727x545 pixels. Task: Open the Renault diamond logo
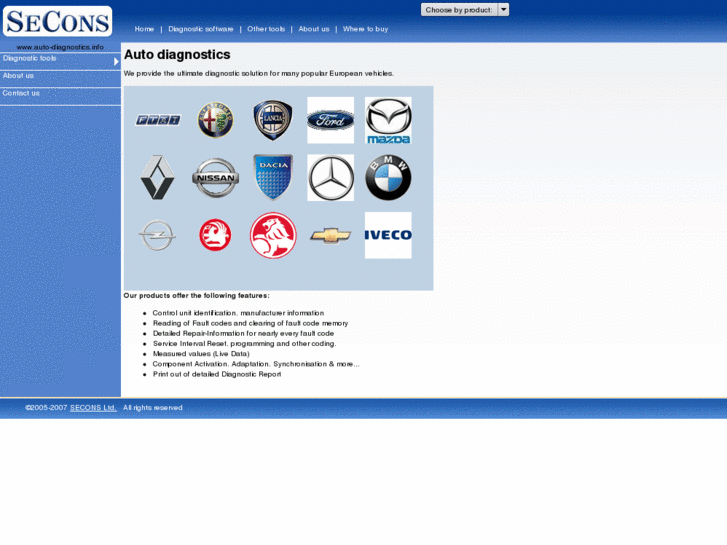point(158,178)
